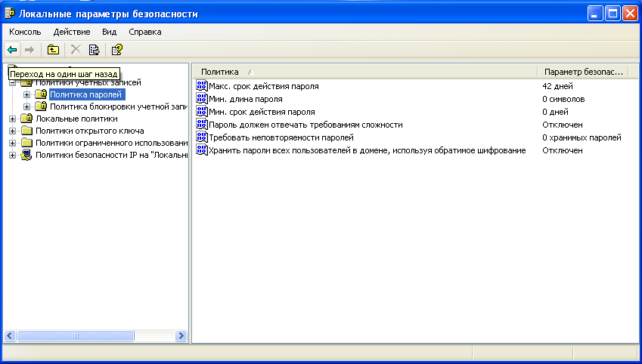642x364 pixels.
Task: Select Политики безопасности IP tree item
Action: [111, 155]
